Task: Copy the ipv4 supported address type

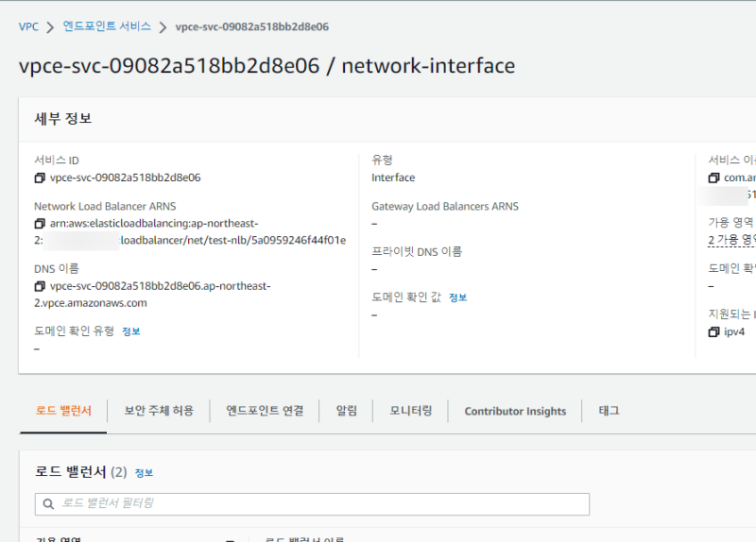Action: [x=713, y=332]
